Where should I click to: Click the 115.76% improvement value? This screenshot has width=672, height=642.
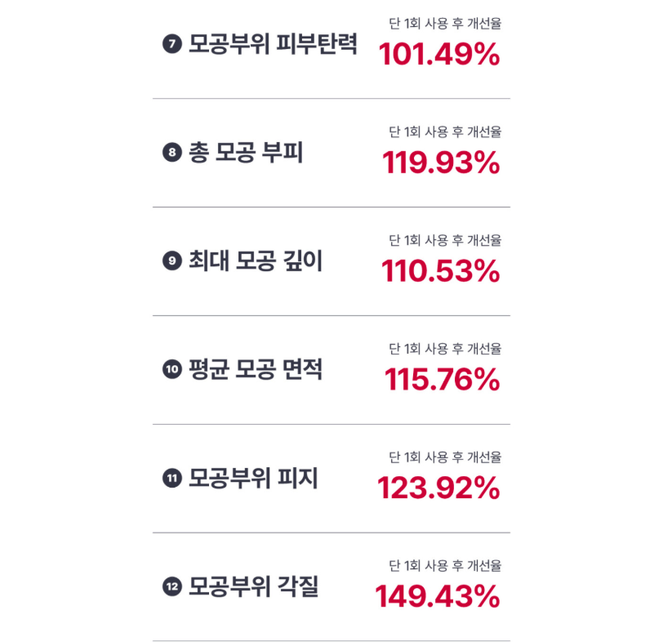(442, 380)
